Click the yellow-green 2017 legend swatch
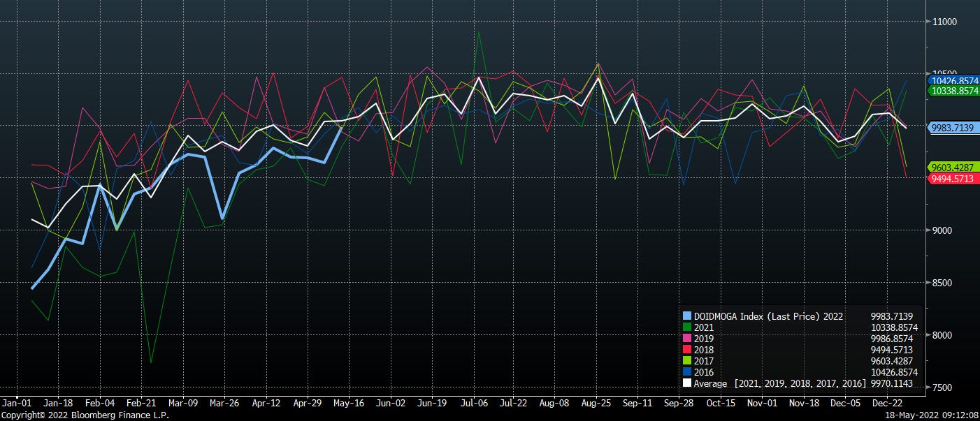Viewport: 980px width, 421px height. pyautogui.click(x=687, y=361)
